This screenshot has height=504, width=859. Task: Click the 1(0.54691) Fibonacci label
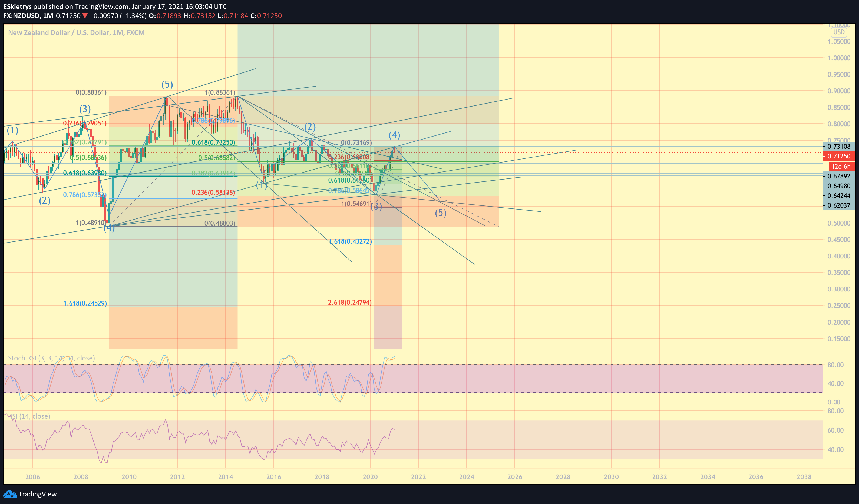click(x=356, y=204)
